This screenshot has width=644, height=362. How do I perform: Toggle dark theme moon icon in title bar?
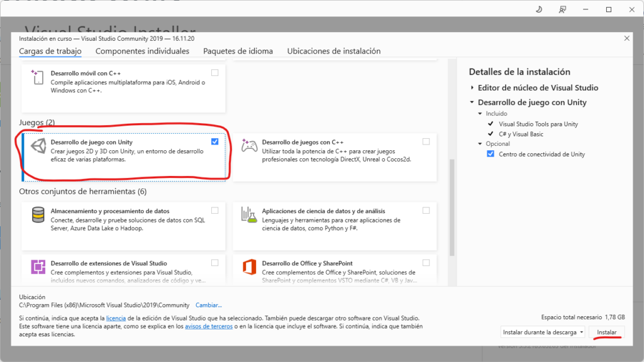click(x=539, y=9)
